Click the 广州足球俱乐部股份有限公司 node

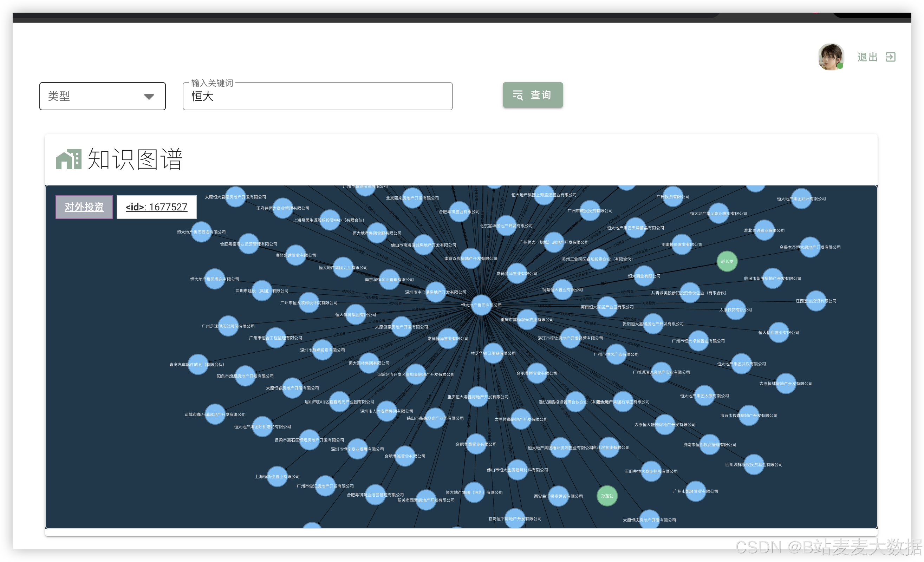click(228, 326)
